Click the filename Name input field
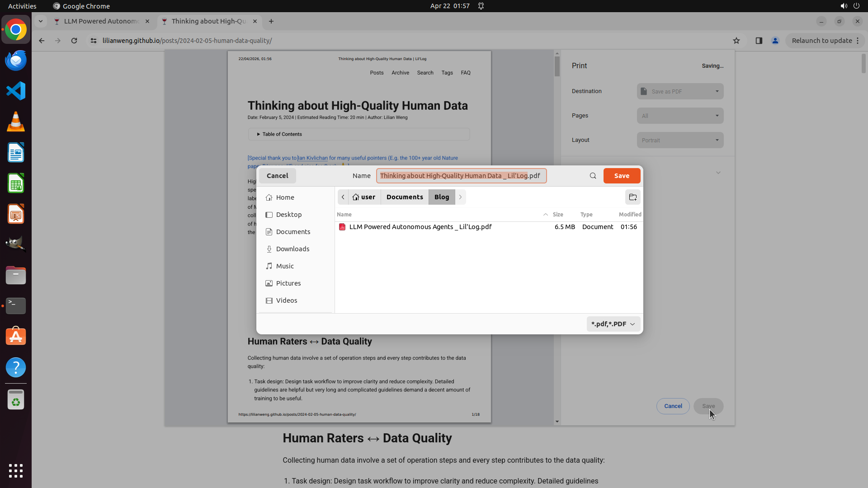This screenshot has height=488, width=868. click(x=461, y=176)
